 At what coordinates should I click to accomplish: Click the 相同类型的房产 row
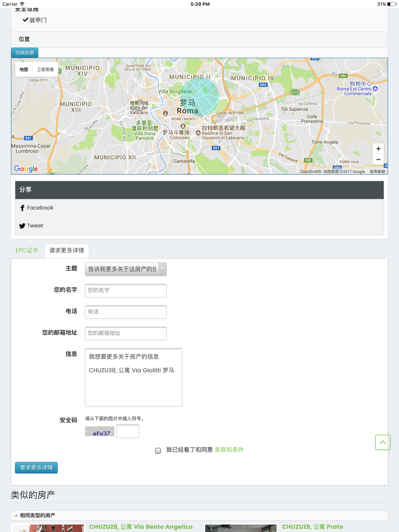point(199,516)
